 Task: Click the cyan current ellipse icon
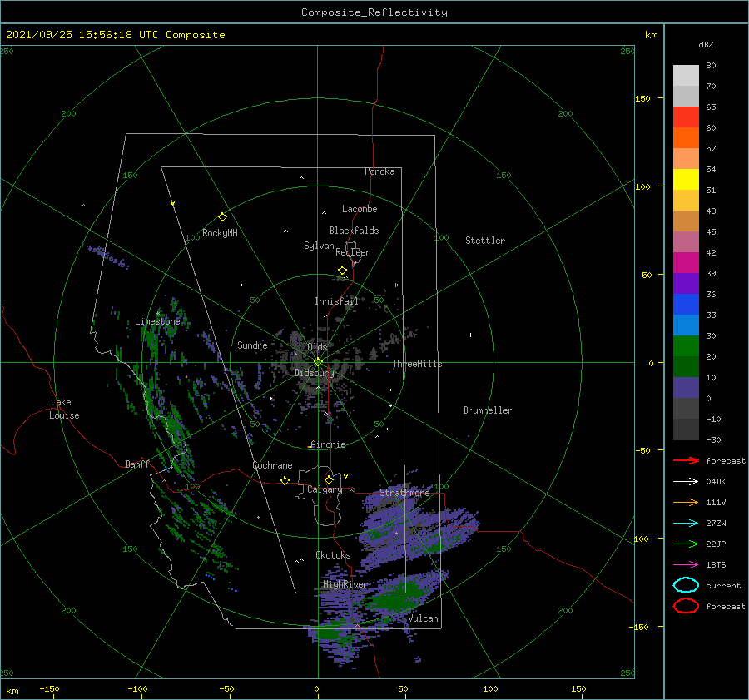pos(686,585)
